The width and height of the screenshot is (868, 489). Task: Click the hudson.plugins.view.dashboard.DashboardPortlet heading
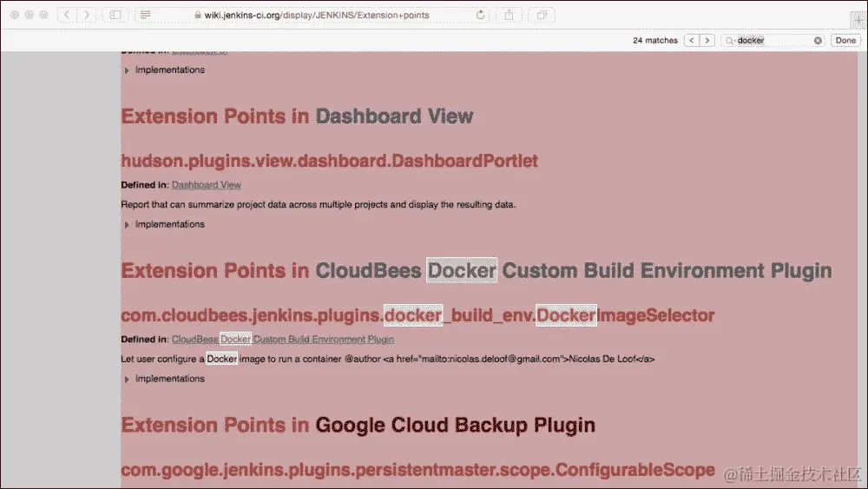click(x=329, y=161)
